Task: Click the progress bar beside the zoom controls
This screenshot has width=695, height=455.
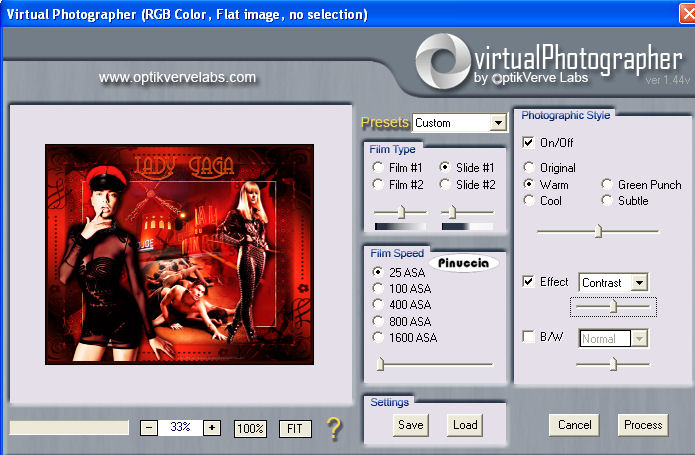Action: (x=69, y=428)
